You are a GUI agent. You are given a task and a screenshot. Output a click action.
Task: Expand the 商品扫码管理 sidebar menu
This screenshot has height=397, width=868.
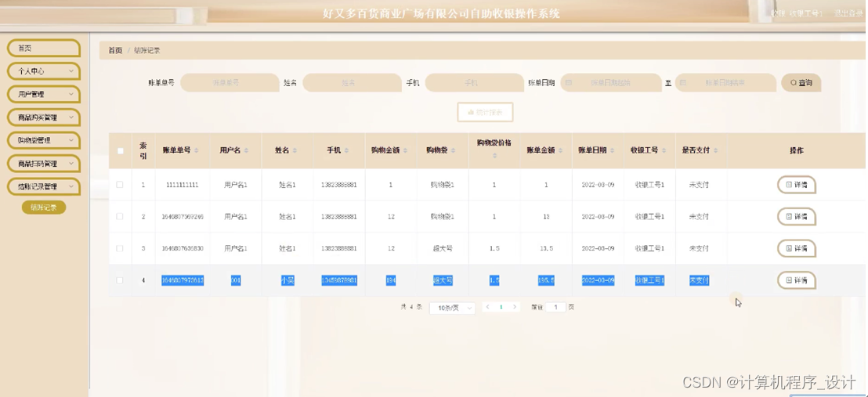(44, 164)
